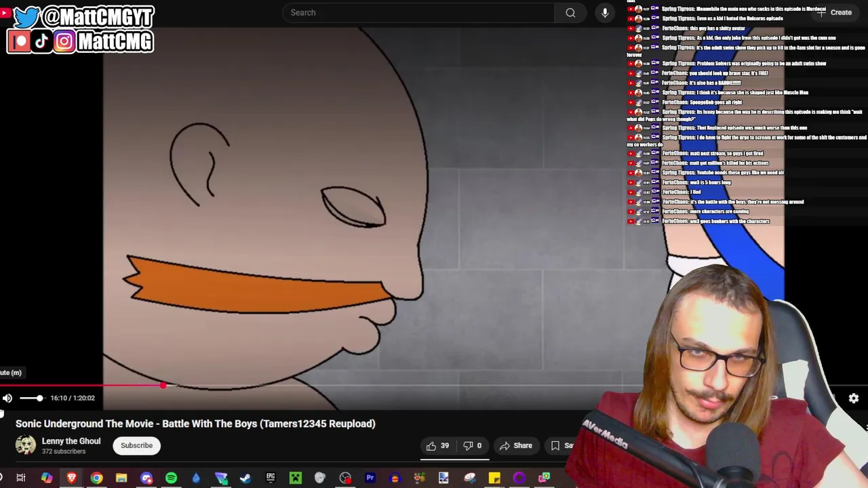Open Minecraft from the taskbar

[x=296, y=478]
